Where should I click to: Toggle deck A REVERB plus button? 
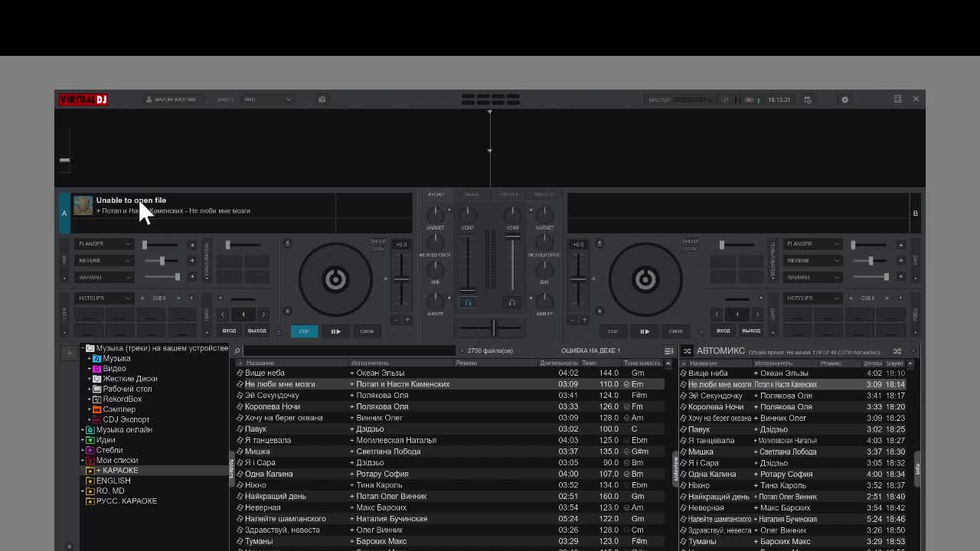[192, 260]
